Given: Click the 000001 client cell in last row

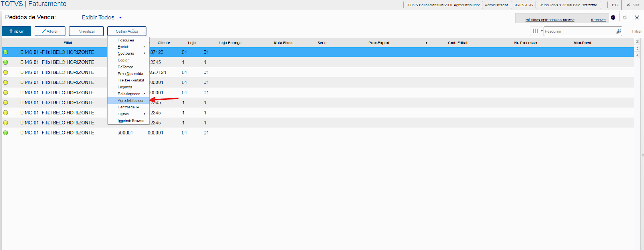Looking at the screenshot, I should click(x=155, y=133).
